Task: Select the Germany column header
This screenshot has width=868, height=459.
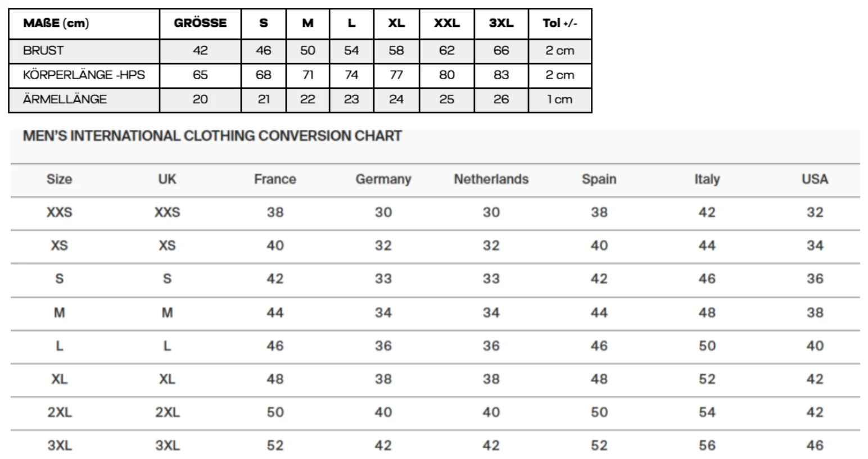Action: point(383,179)
